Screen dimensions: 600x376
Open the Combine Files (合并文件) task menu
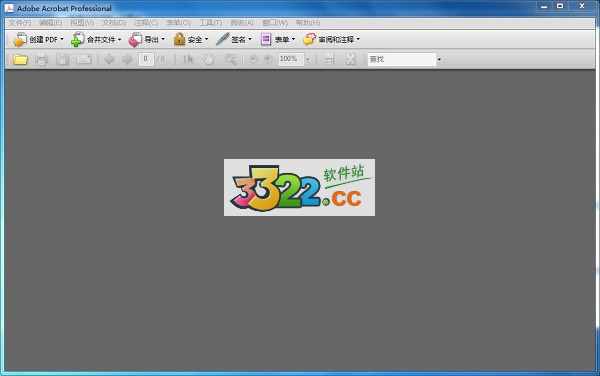[96, 39]
